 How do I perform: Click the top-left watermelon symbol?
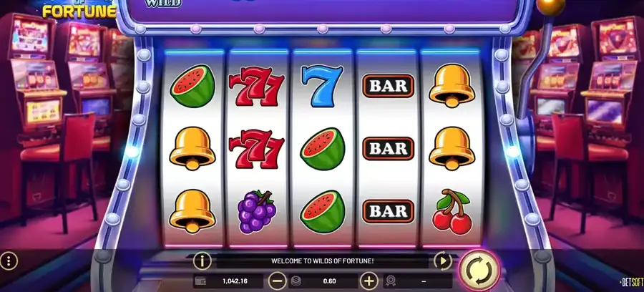(x=192, y=86)
